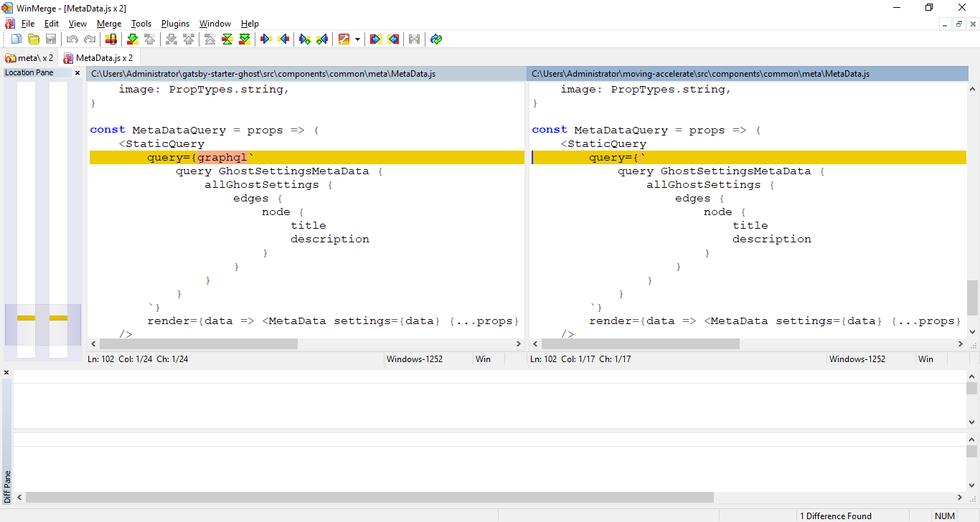Click the Select Line Difference icon
This screenshot has width=980, height=522.
tap(111, 39)
